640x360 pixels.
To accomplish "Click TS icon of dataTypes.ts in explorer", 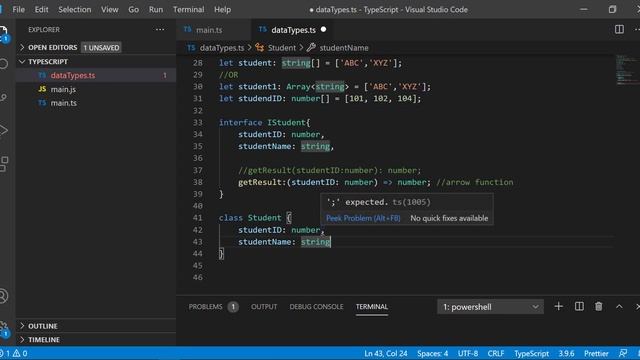I will point(42,75).
